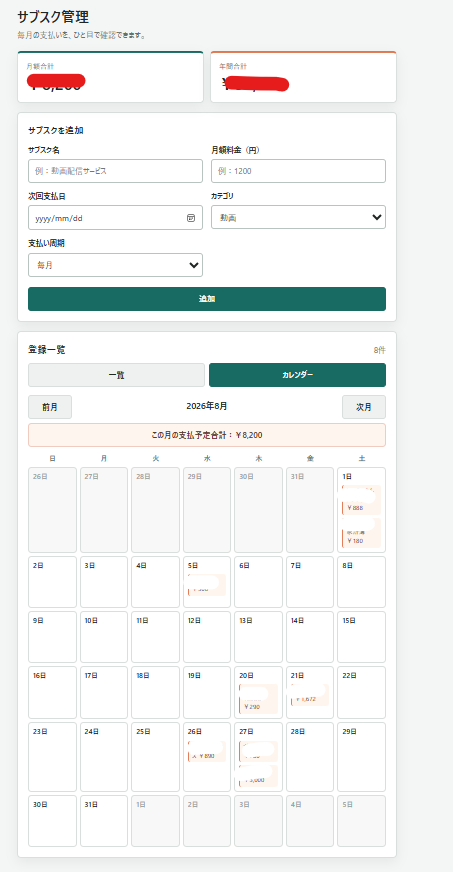
Task: Open the date picker calendar icon
Action: pyautogui.click(x=191, y=218)
